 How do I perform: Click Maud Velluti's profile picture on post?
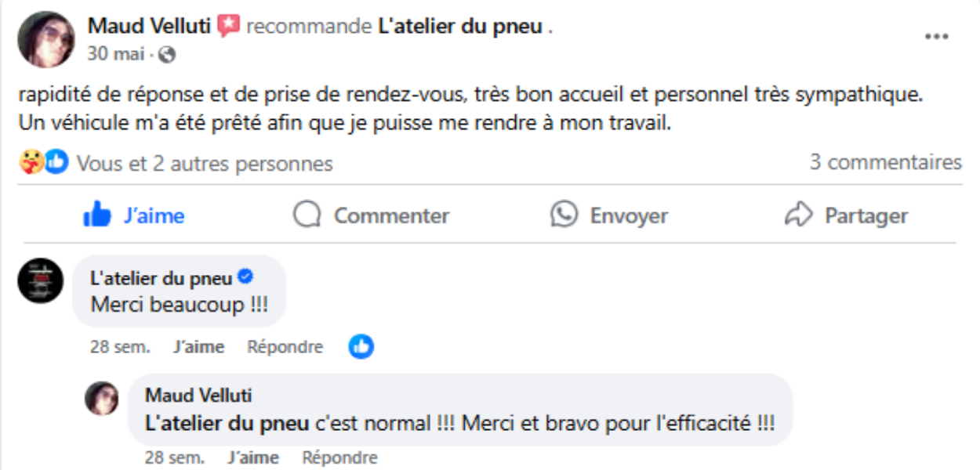46,40
